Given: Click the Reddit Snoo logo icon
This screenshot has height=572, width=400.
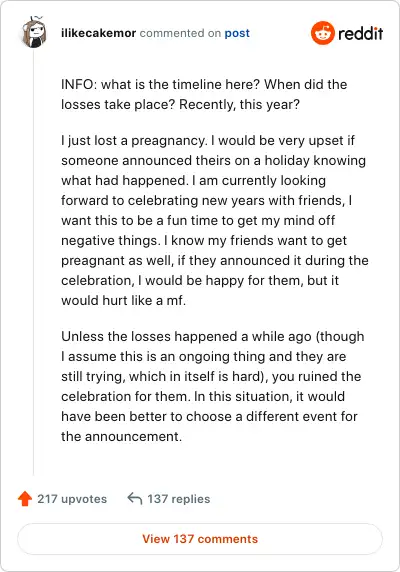Looking at the screenshot, I should coord(322,33).
